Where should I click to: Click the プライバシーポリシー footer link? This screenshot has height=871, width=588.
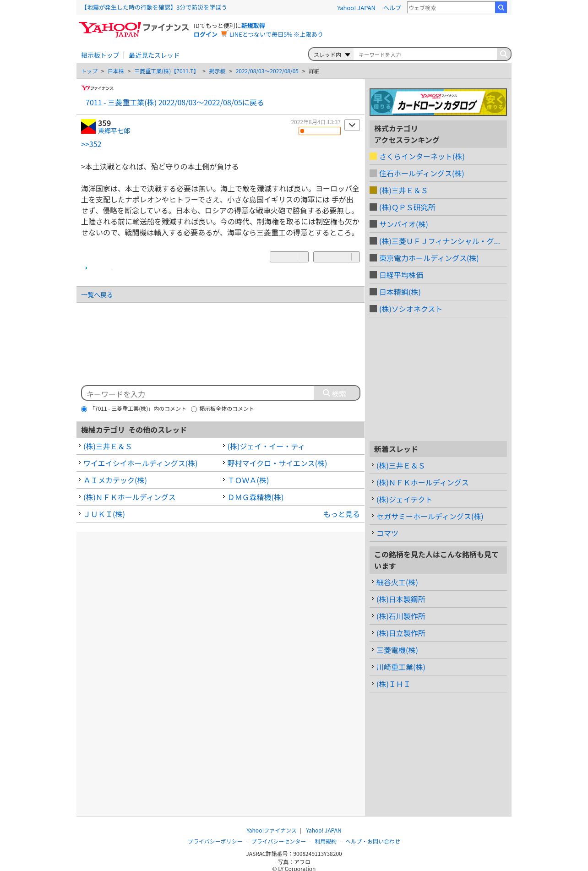[x=215, y=841]
